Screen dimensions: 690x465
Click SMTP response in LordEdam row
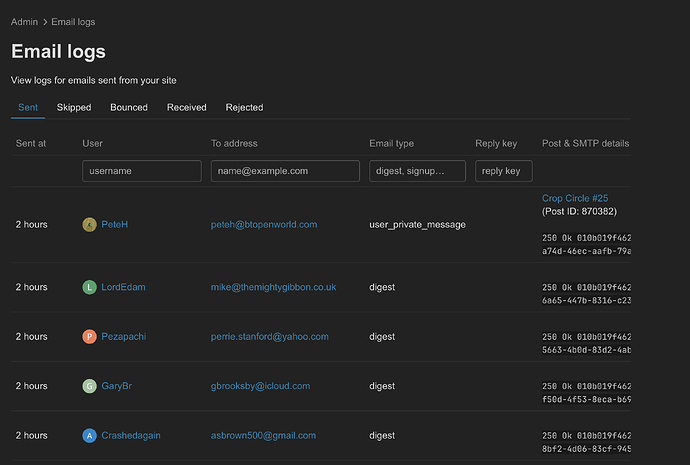tap(586, 294)
